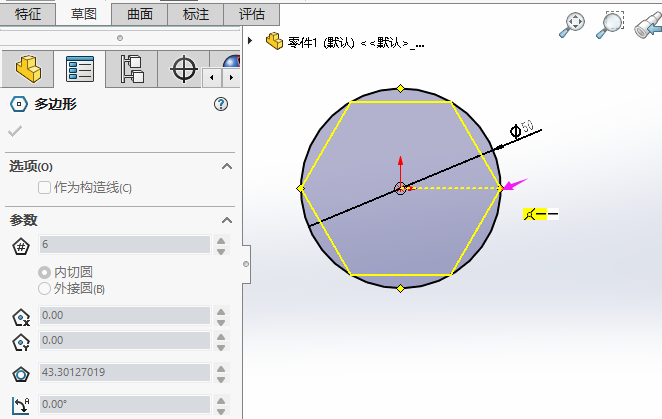
Task: Decrease the polygon angle value
Action: coord(221,411)
